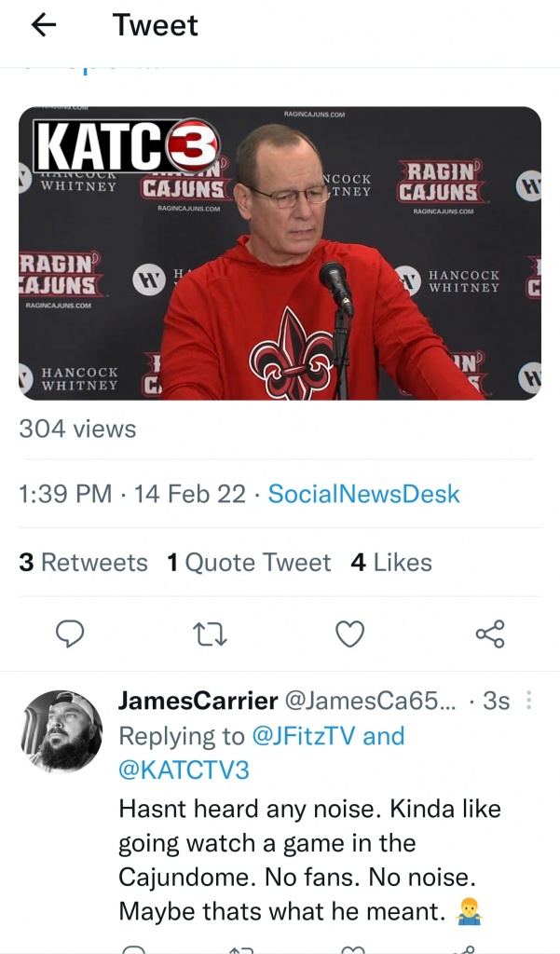View the 1 Quote Tweet
Viewport: 560px width, 954px height.
[x=249, y=563]
